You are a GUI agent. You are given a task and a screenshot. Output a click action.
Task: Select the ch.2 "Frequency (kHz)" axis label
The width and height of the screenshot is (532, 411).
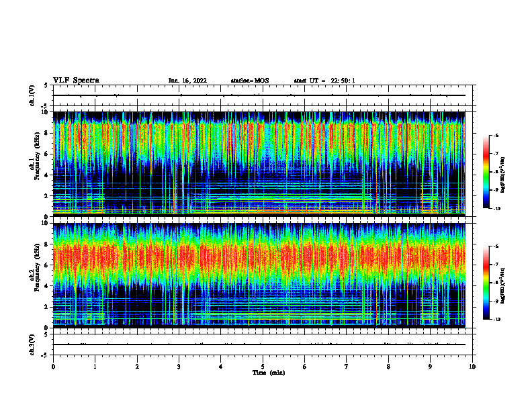coord(37,267)
